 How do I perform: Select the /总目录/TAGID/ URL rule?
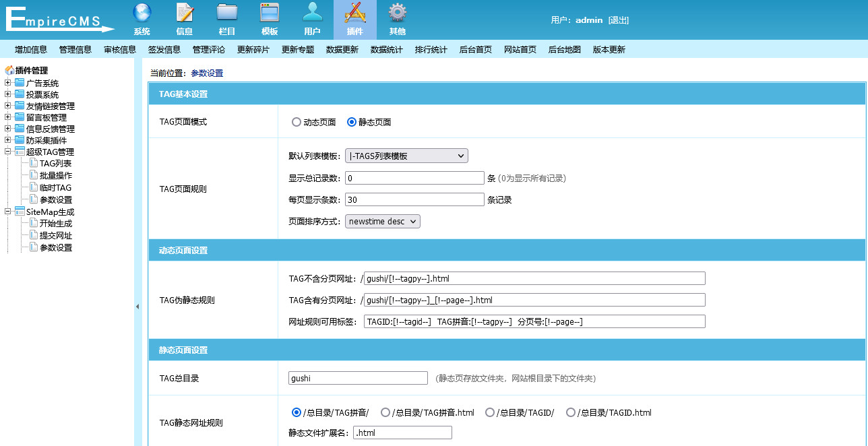click(490, 412)
